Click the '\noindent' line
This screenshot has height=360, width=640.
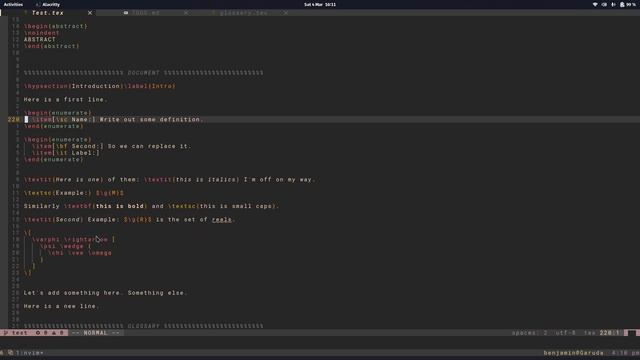click(42, 33)
